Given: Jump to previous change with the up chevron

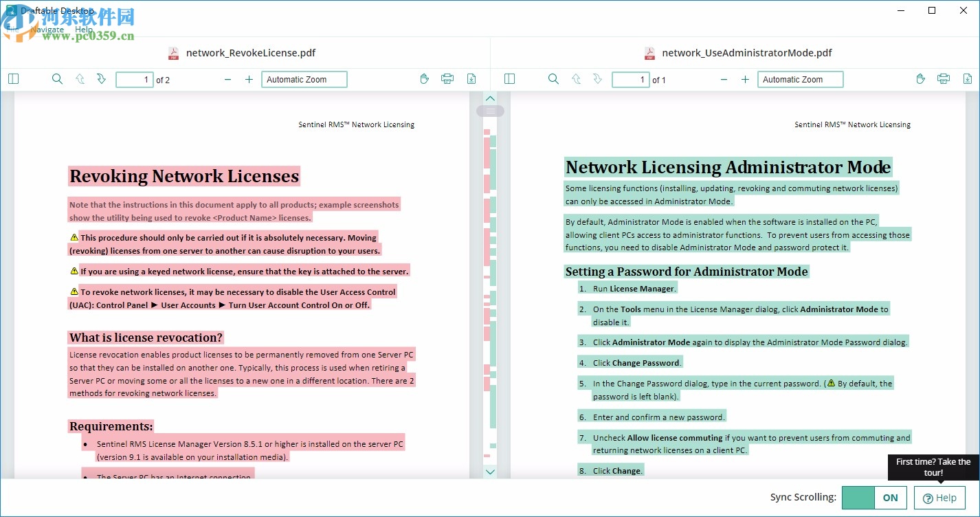Looking at the screenshot, I should [490, 99].
